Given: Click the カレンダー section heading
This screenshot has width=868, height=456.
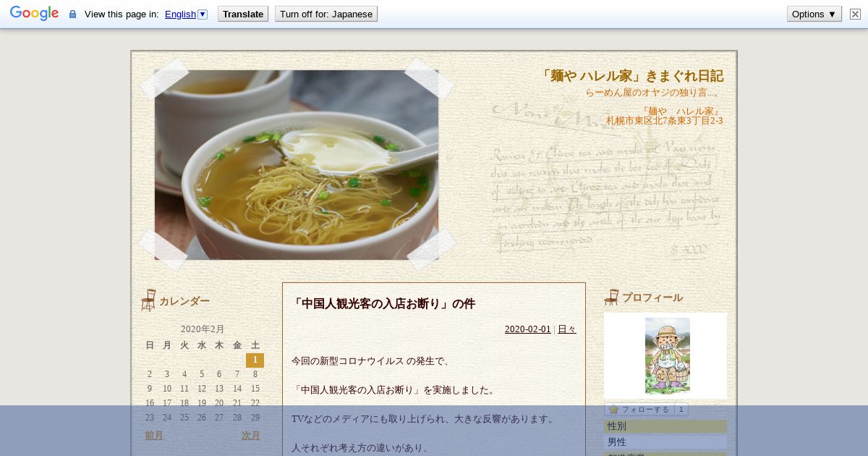Looking at the screenshot, I should point(184,301).
